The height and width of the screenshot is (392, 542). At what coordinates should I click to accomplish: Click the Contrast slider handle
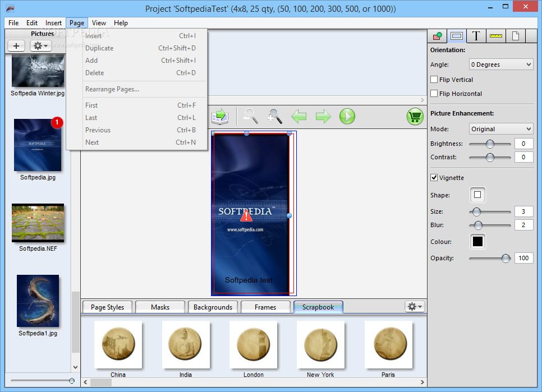[490, 157]
